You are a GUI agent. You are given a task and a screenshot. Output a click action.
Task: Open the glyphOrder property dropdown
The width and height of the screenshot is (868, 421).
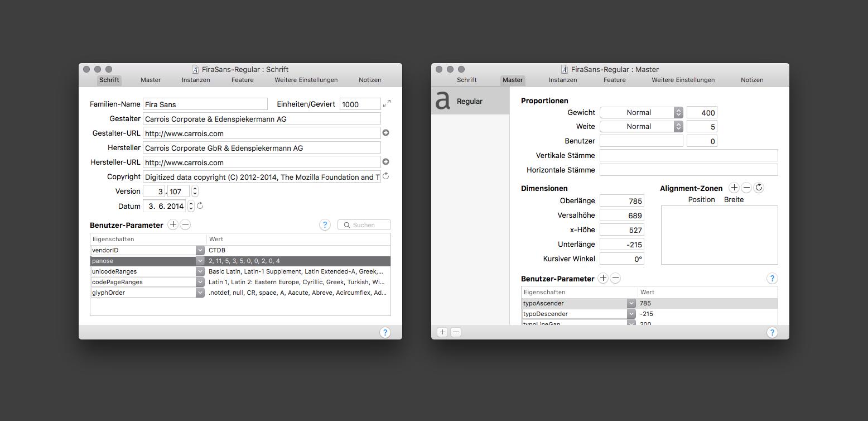(x=200, y=293)
